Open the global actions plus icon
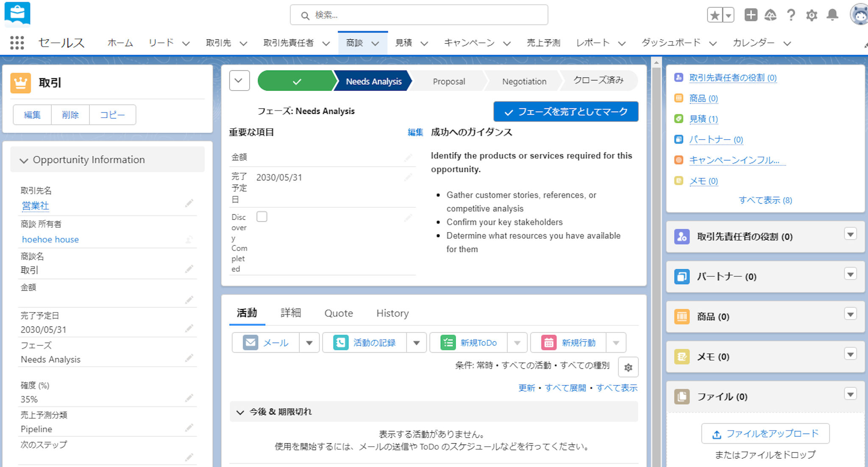 [x=751, y=15]
